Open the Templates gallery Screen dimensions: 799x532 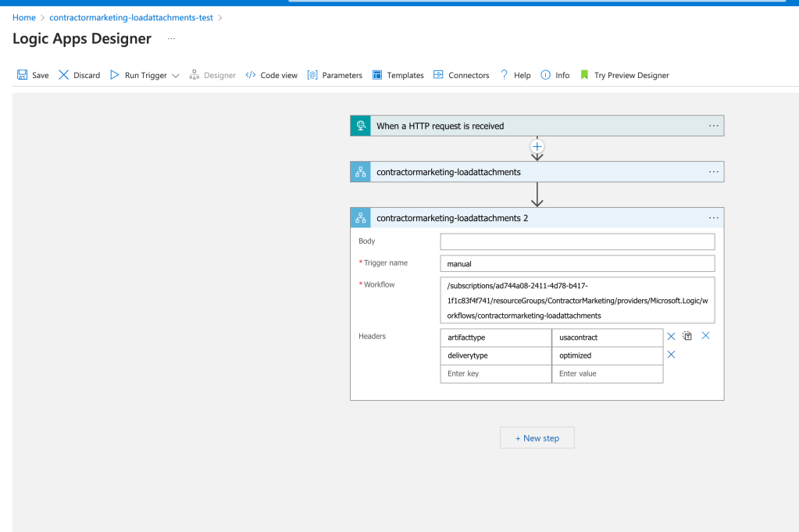click(x=405, y=76)
